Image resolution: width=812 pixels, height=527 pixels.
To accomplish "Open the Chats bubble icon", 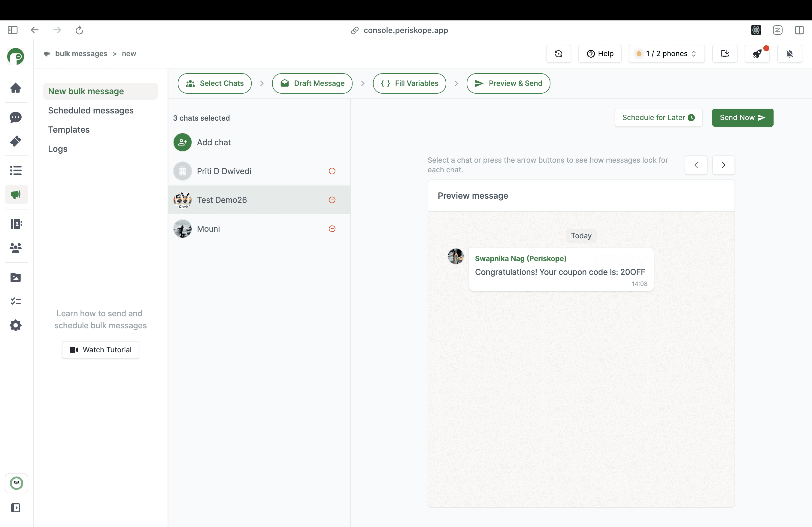I will click(x=16, y=117).
